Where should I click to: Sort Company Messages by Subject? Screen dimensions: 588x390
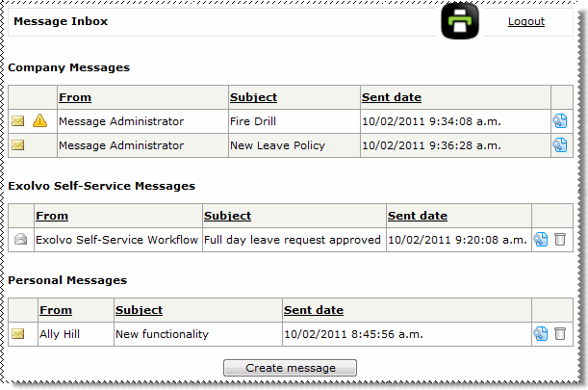253,97
